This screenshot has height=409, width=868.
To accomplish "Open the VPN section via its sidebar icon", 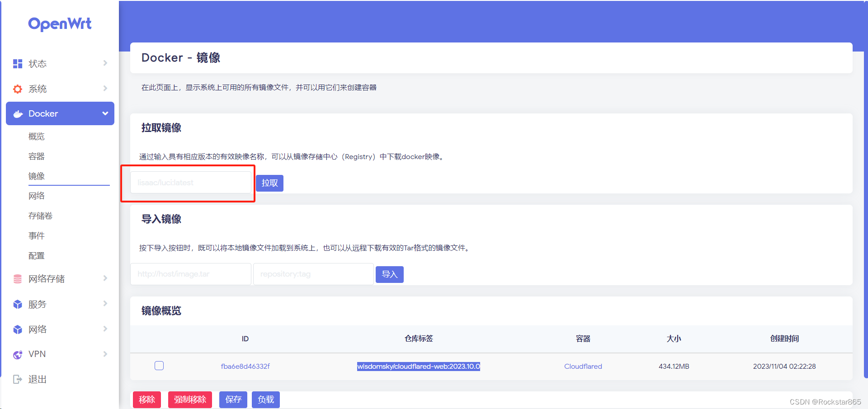I will 17,354.
